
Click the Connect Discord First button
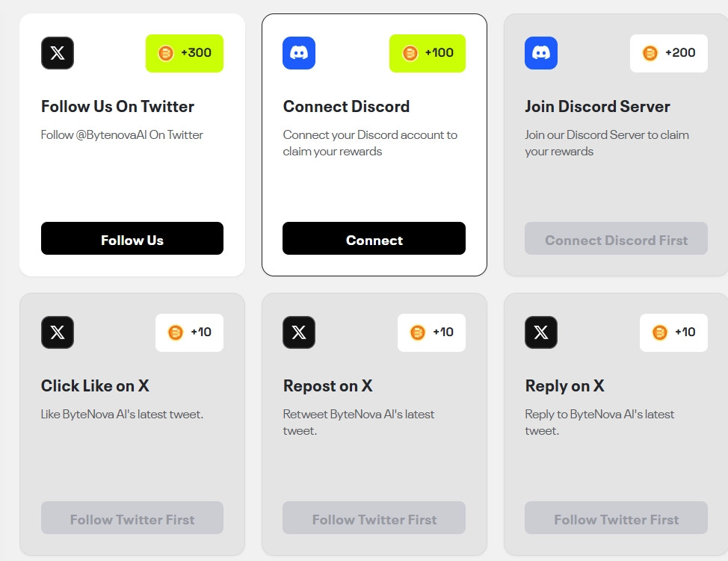click(x=616, y=240)
